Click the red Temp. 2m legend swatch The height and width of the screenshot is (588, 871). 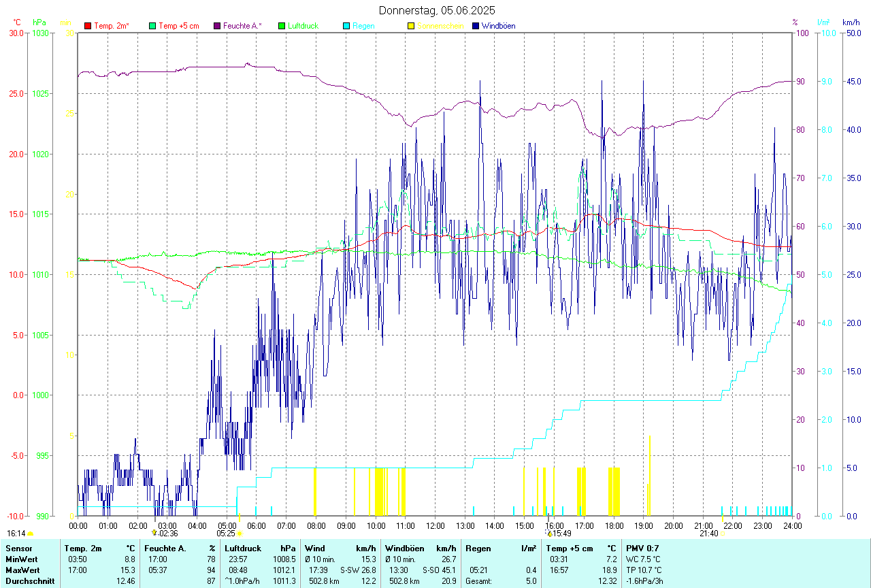point(88,26)
